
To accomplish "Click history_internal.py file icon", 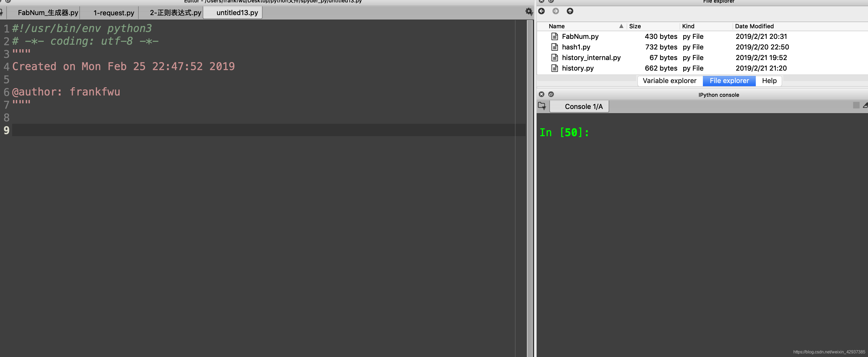I will pyautogui.click(x=554, y=58).
